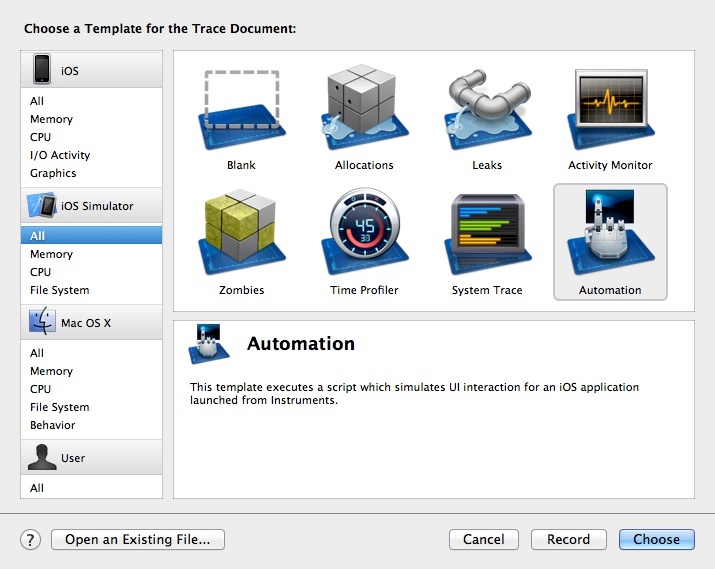
Task: Select the Time Profiler template icon
Action: pos(364,231)
